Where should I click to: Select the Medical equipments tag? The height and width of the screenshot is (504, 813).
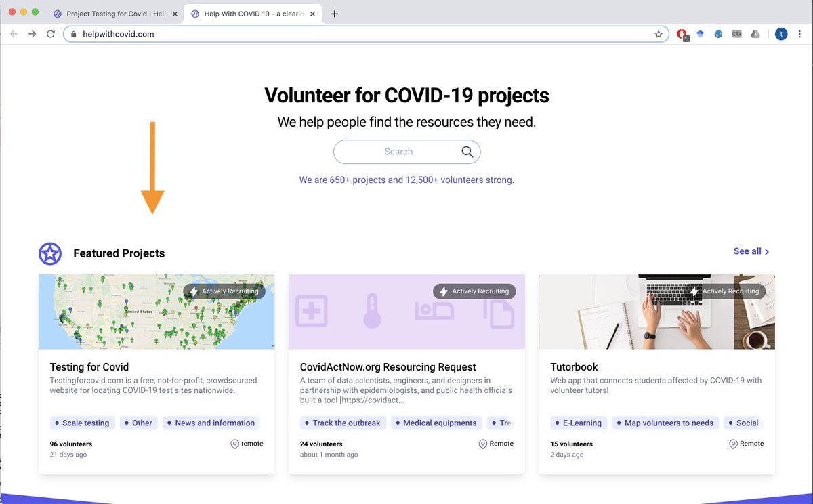[437, 423]
